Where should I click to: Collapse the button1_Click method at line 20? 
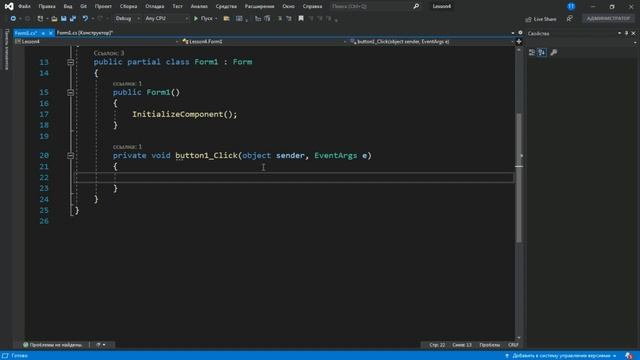tap(71, 156)
